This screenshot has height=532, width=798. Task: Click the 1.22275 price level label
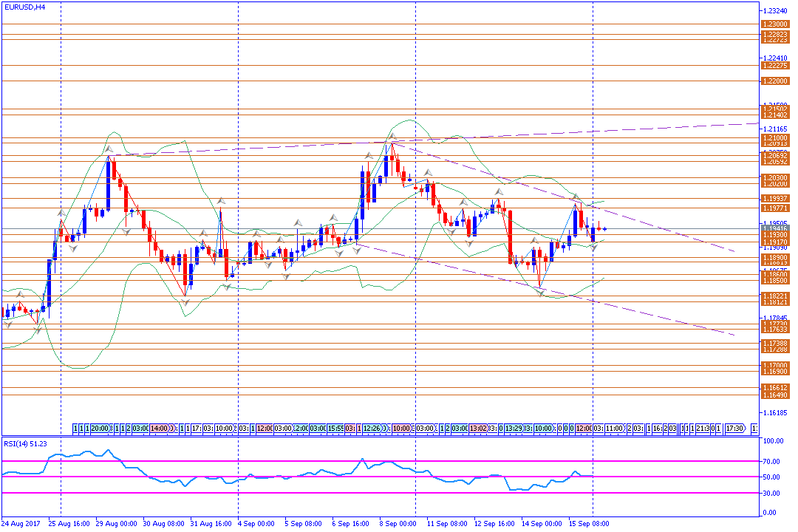pos(775,65)
